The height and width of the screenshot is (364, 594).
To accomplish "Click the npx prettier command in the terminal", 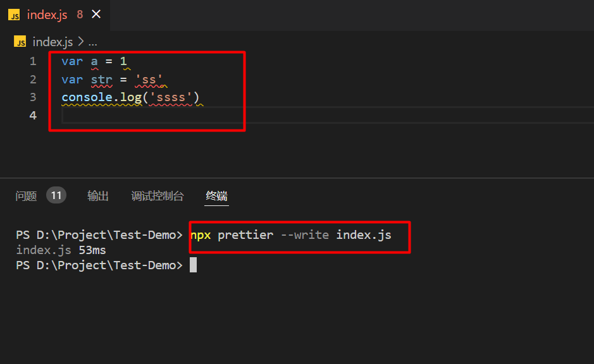I will coord(291,235).
